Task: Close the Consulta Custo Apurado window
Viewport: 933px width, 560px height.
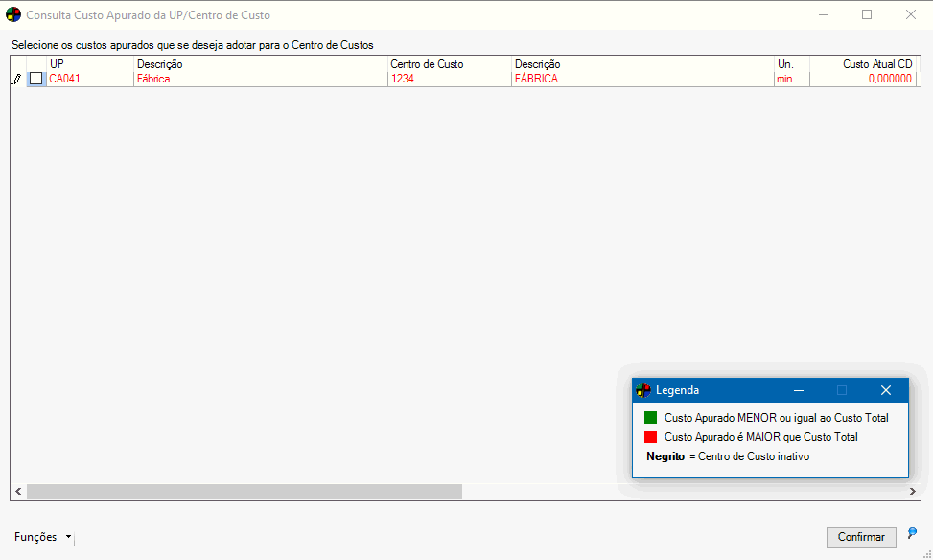Action: pos(910,15)
